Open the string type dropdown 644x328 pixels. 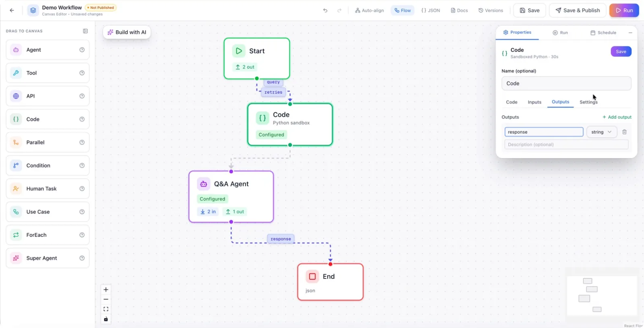[601, 132]
